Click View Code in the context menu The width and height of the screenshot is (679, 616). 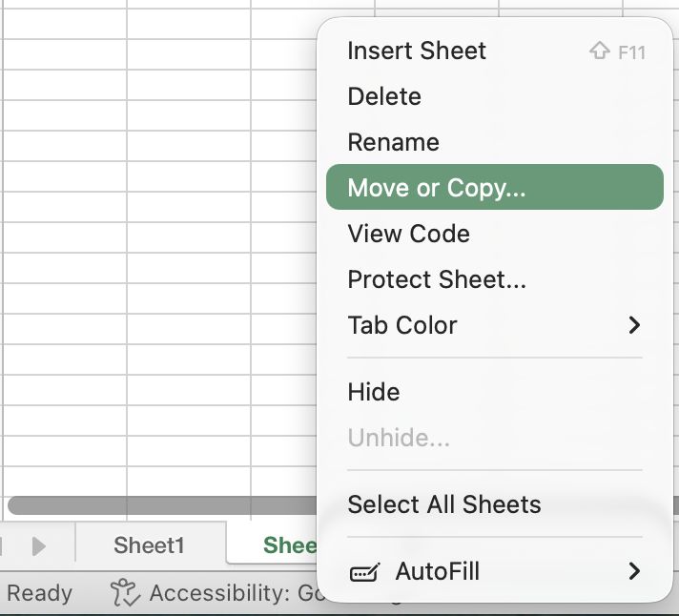pyautogui.click(x=408, y=234)
